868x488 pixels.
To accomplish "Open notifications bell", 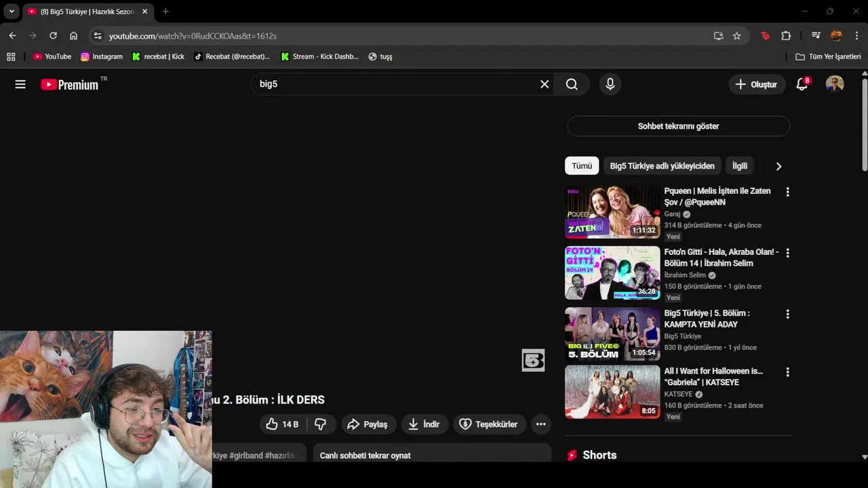I will [802, 84].
